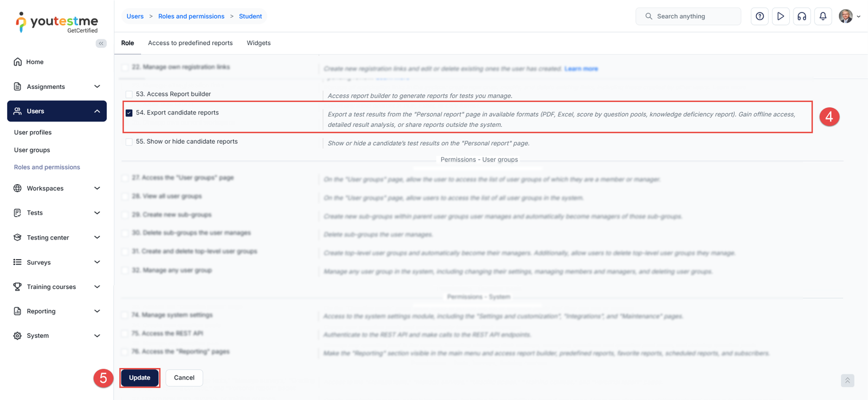Open the notifications bell
Viewport: 868px width, 400px height.
point(823,16)
